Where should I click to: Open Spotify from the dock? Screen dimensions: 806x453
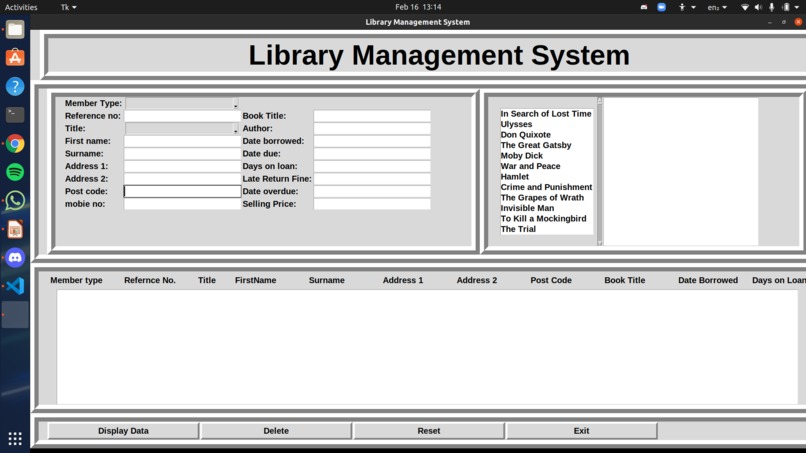coord(15,172)
